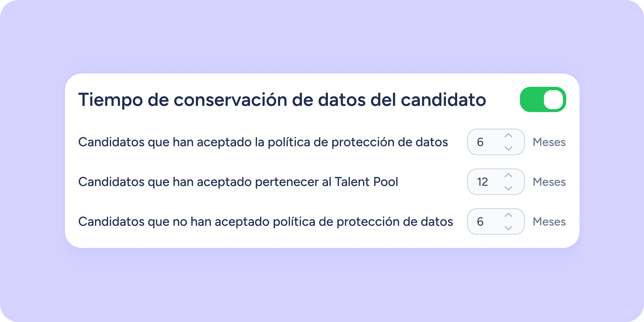Click the value 6 in the not-accepted-policy field
The height and width of the screenshot is (322, 644).
[480, 221]
